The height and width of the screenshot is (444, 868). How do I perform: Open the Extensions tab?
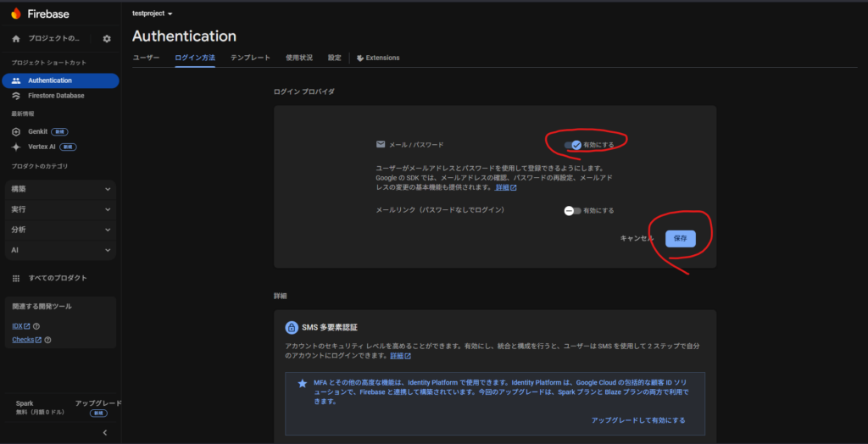pos(378,58)
